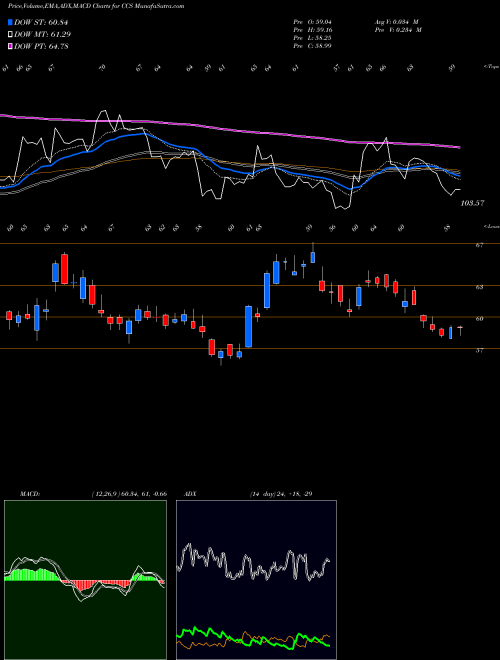Click the last candle on the price chart
This screenshot has height=660, width=500.
click(x=460, y=327)
